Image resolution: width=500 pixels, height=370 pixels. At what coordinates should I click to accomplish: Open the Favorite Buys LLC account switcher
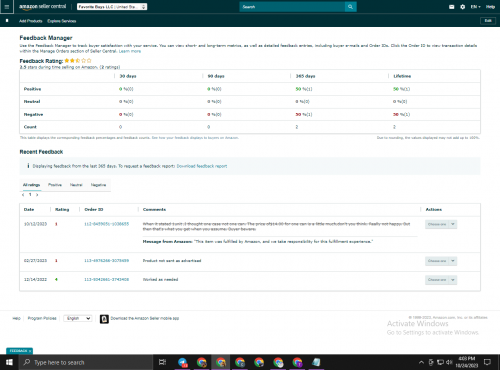[x=112, y=7]
